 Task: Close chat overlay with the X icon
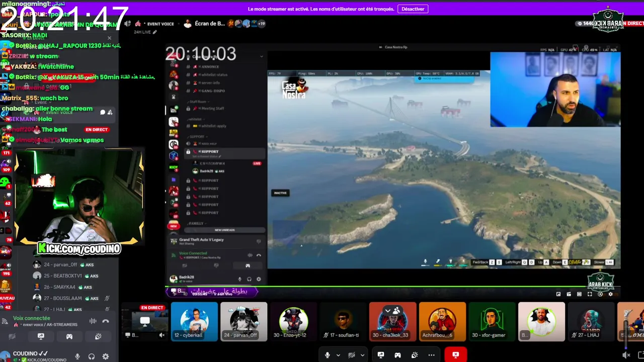point(109,38)
